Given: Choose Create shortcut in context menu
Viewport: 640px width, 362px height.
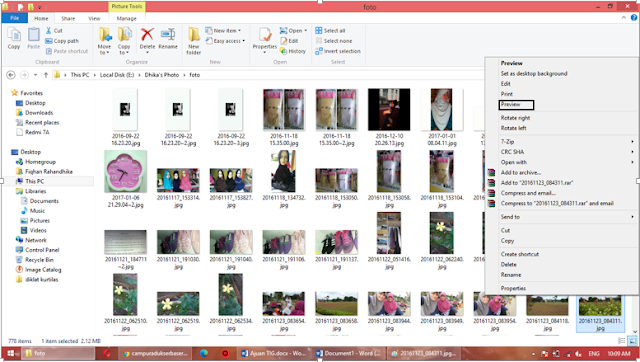Looking at the screenshot, I should click(520, 254).
